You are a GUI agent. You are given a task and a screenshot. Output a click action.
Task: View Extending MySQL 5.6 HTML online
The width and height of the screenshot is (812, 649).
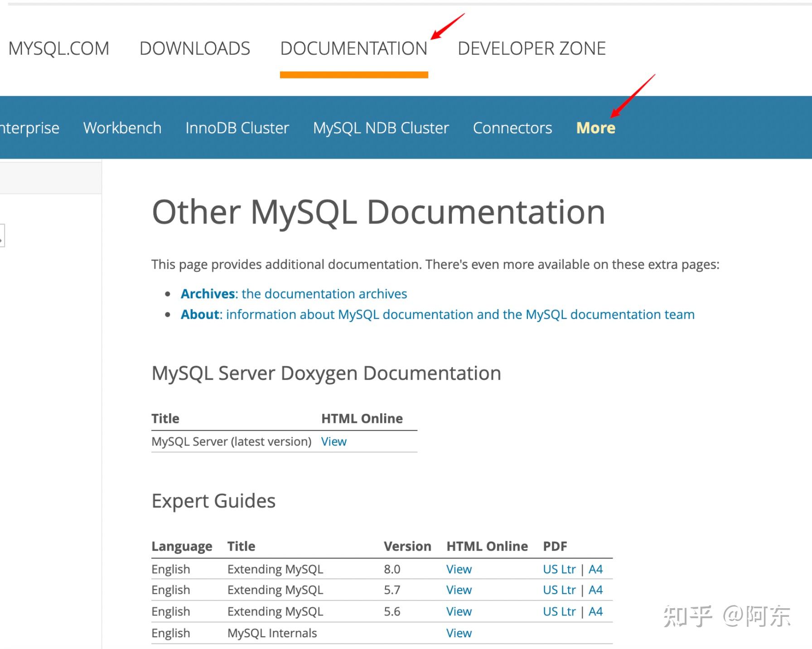click(x=459, y=611)
